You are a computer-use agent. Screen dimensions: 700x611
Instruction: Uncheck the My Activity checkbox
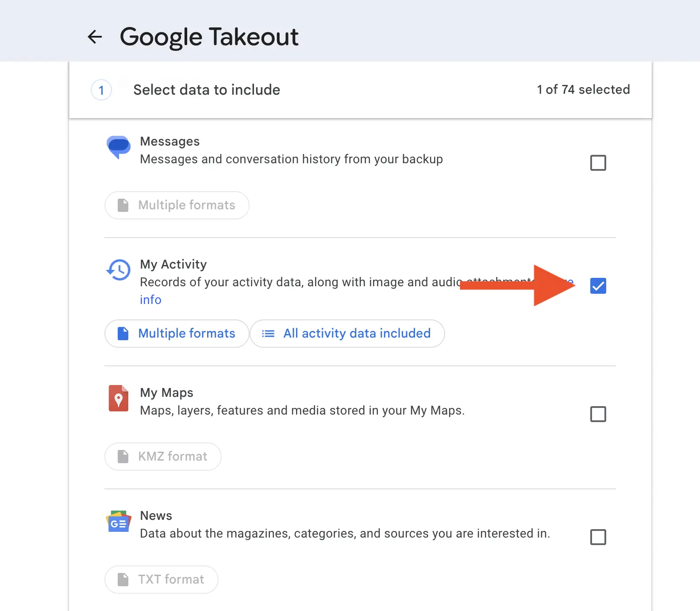coord(598,286)
